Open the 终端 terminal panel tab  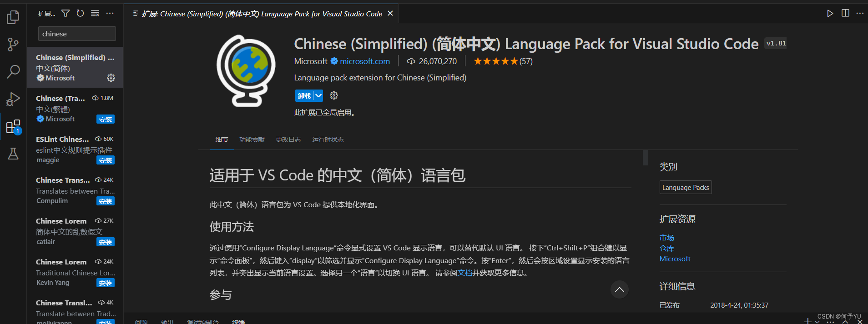coord(238,321)
